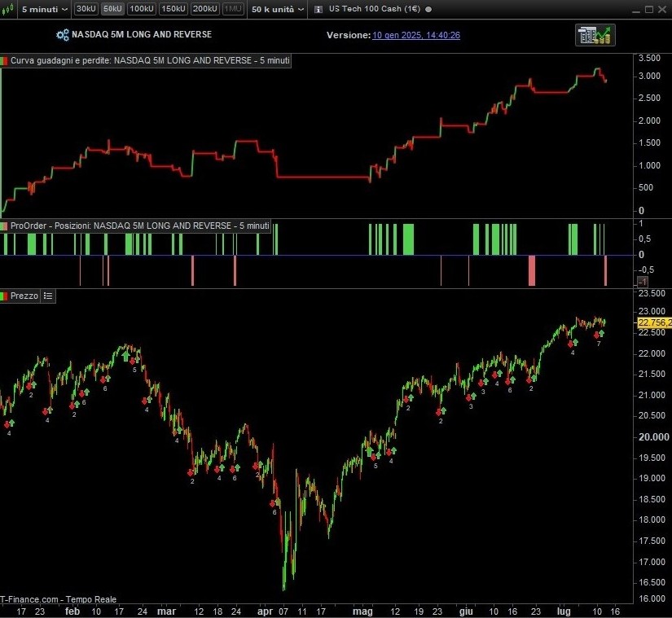Click the NASDAQ 5M LONG AND REVERSE name
The height and width of the screenshot is (618, 672).
click(x=142, y=35)
